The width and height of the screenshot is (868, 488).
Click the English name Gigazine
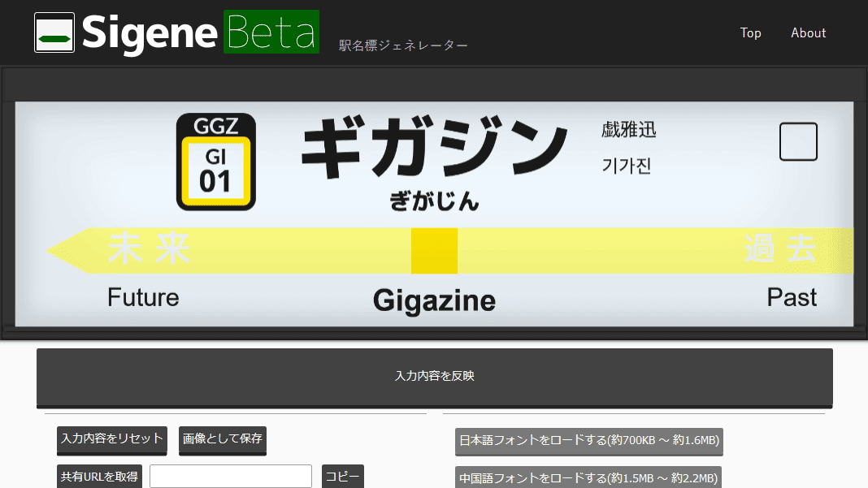(x=434, y=301)
